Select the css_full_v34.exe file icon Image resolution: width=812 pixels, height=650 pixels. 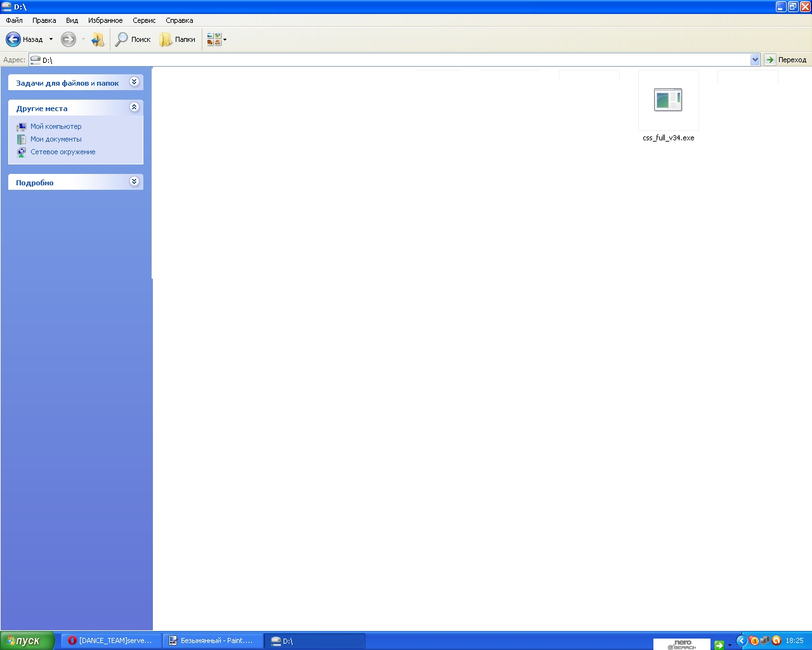668,100
